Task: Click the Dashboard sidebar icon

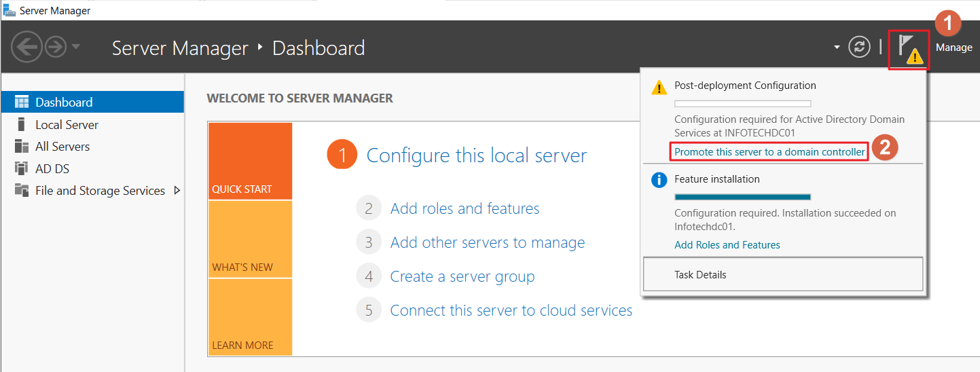Action: (x=22, y=103)
